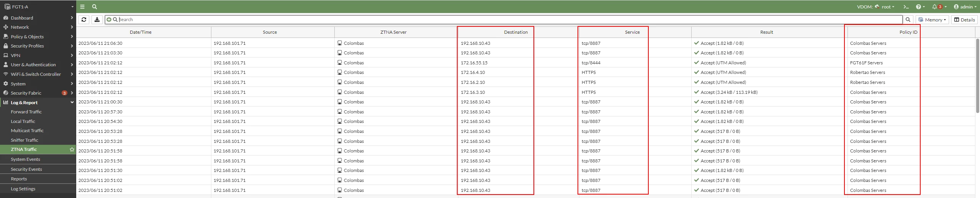Click the hamburger menu toggle icon
This screenshot has height=198, width=980.
click(82, 7)
